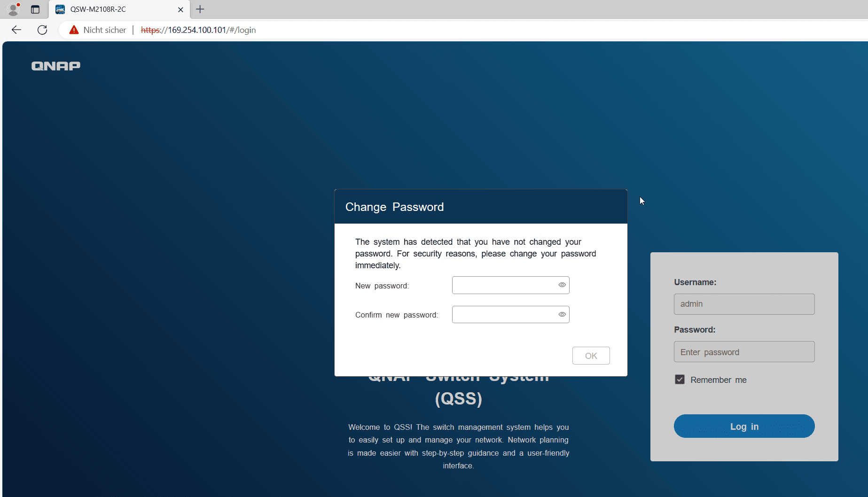The image size is (868, 497).
Task: Click the Username: label
Action: tap(695, 282)
